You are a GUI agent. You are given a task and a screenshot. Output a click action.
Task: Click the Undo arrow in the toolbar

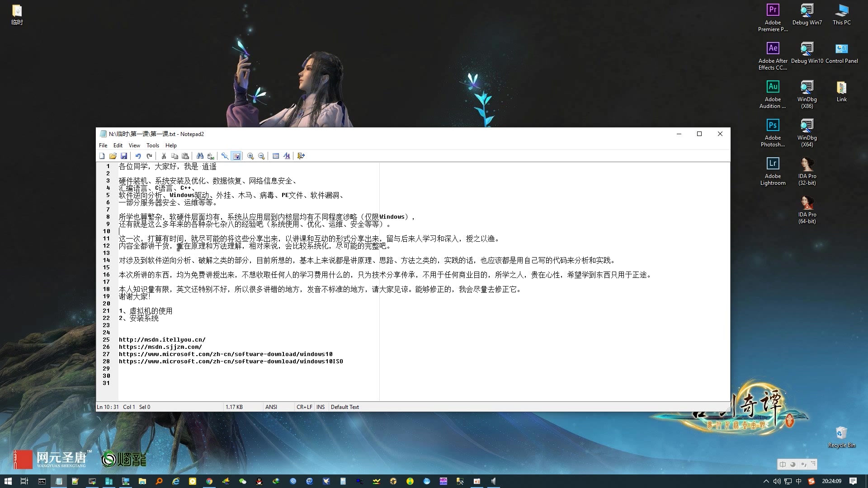coord(138,156)
